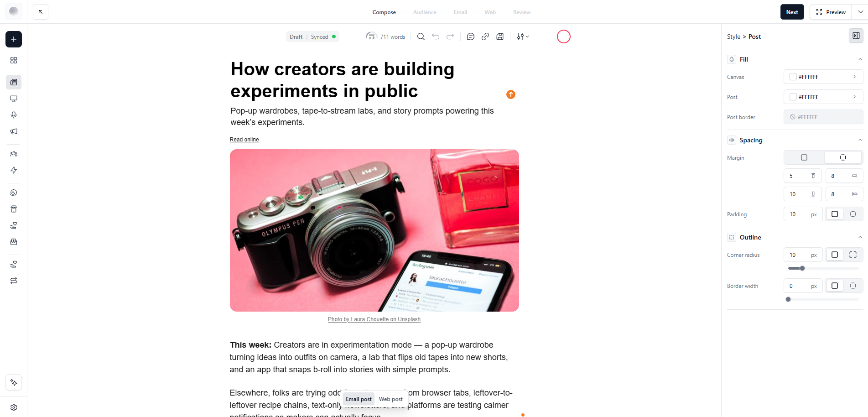Collapse the Outline section chevron
Image resolution: width=868 pixels, height=417 pixels.
(x=860, y=237)
